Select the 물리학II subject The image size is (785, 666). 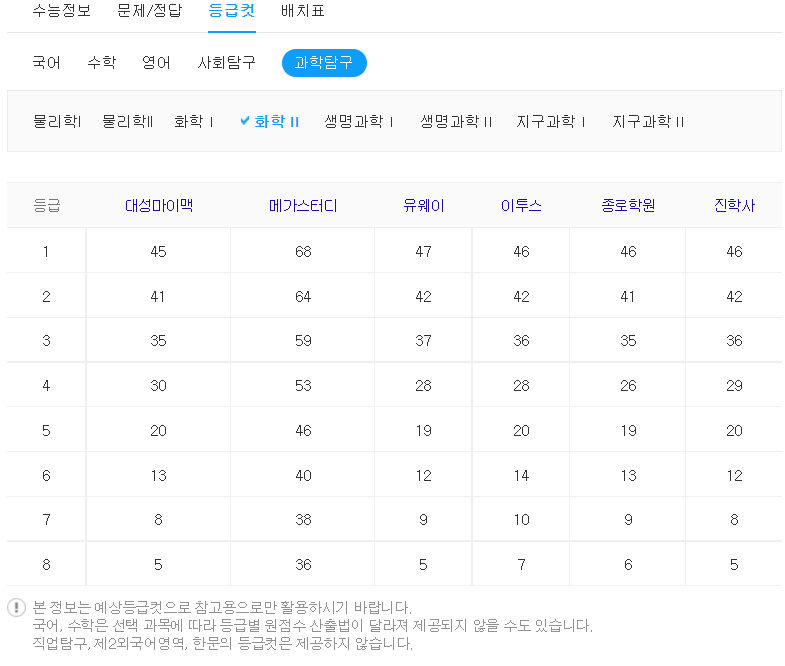(127, 121)
